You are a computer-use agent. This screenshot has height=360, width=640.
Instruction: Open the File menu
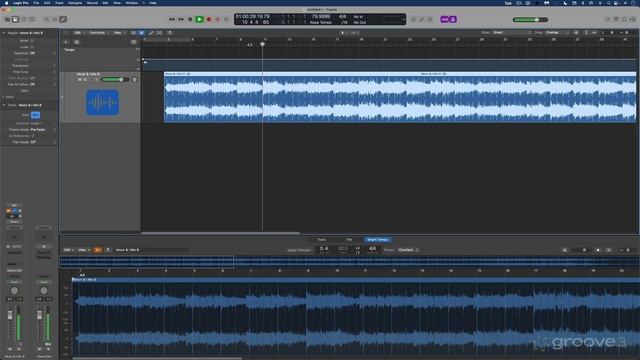36,3
